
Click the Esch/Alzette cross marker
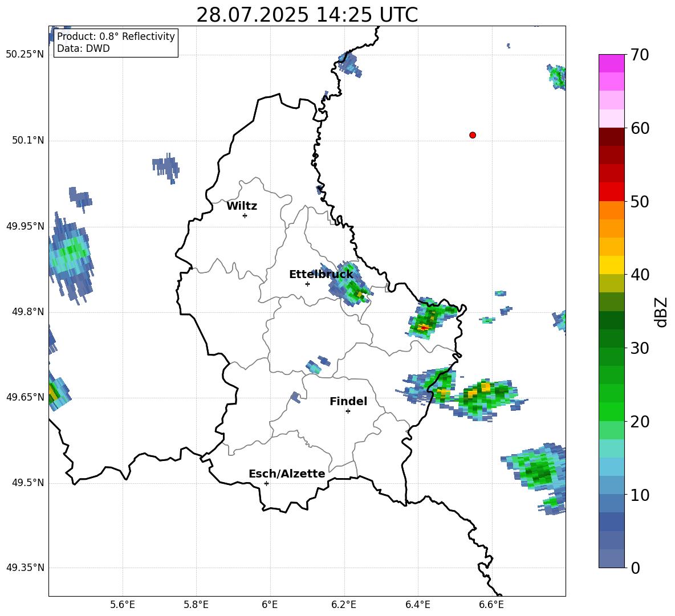266,483
